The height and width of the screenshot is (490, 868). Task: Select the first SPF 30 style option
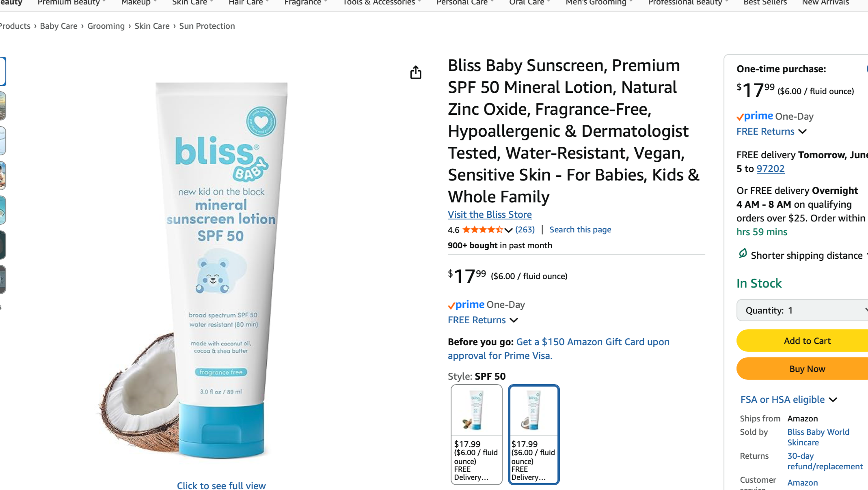tap(476, 434)
